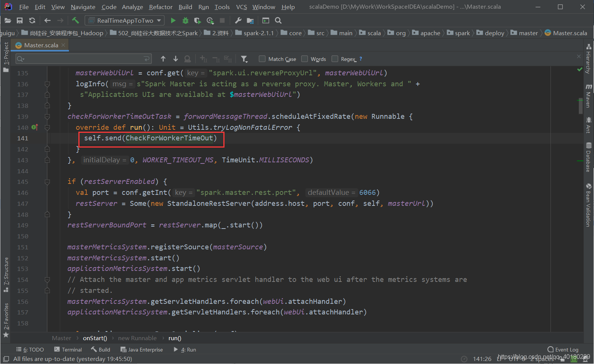Viewport: 594px width, 364px height.
Task: Click the deploy breadcrumb folder
Action: (x=490, y=33)
